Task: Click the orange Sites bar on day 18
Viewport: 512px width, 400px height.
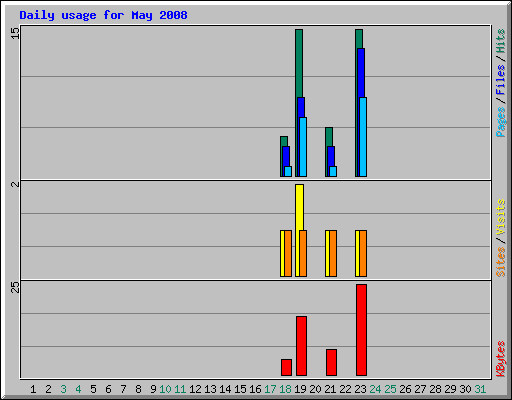Action: pyautogui.click(x=288, y=253)
